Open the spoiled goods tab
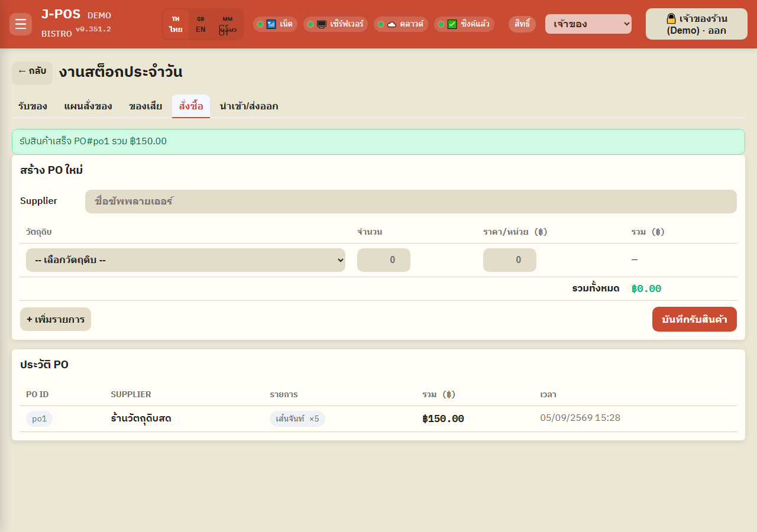Screen dimensions: 757x532 coord(145,106)
